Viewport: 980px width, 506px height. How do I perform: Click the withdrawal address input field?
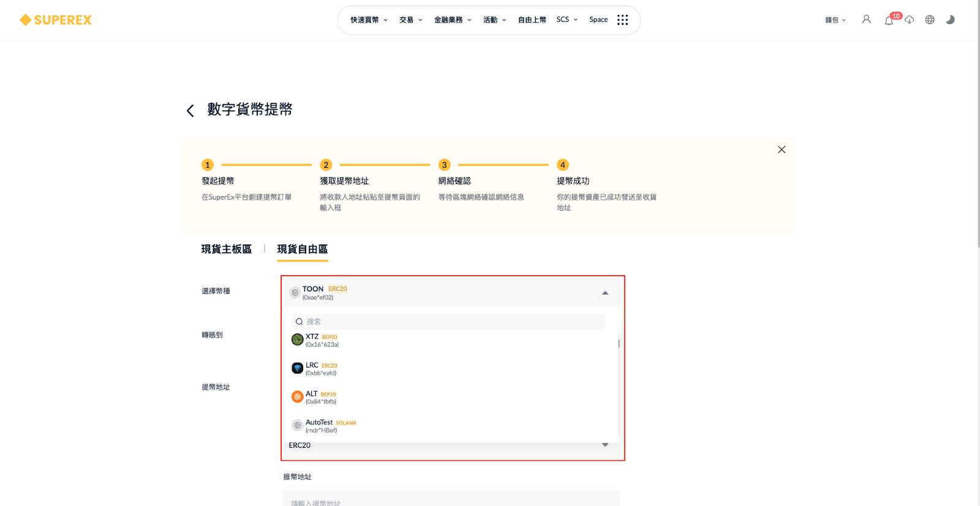pyautogui.click(x=451, y=499)
